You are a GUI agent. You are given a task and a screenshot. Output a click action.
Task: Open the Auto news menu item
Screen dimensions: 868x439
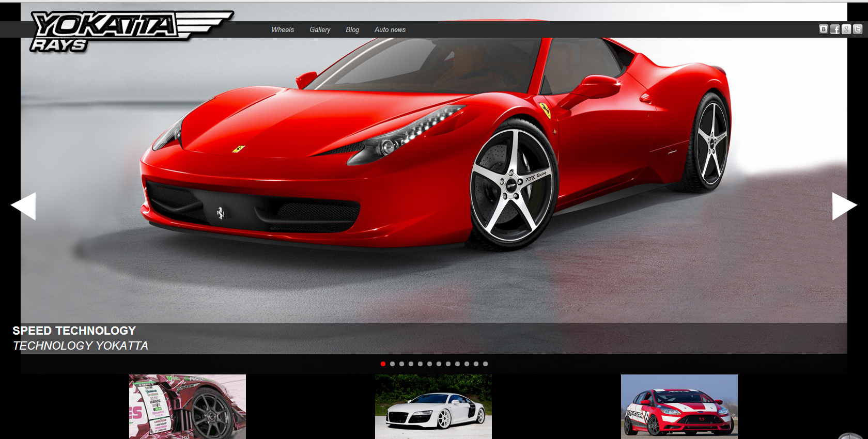(390, 29)
